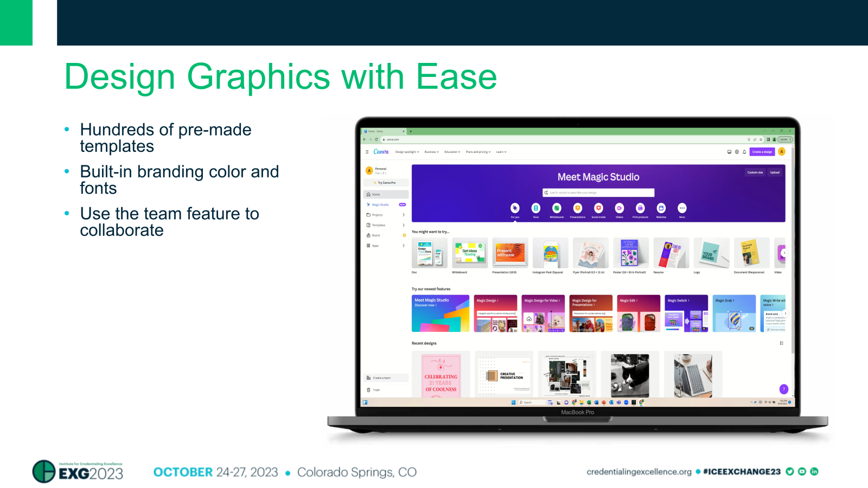The height and width of the screenshot is (488, 868).
Task: Open the Plans and pricing dropdown
Action: click(478, 152)
